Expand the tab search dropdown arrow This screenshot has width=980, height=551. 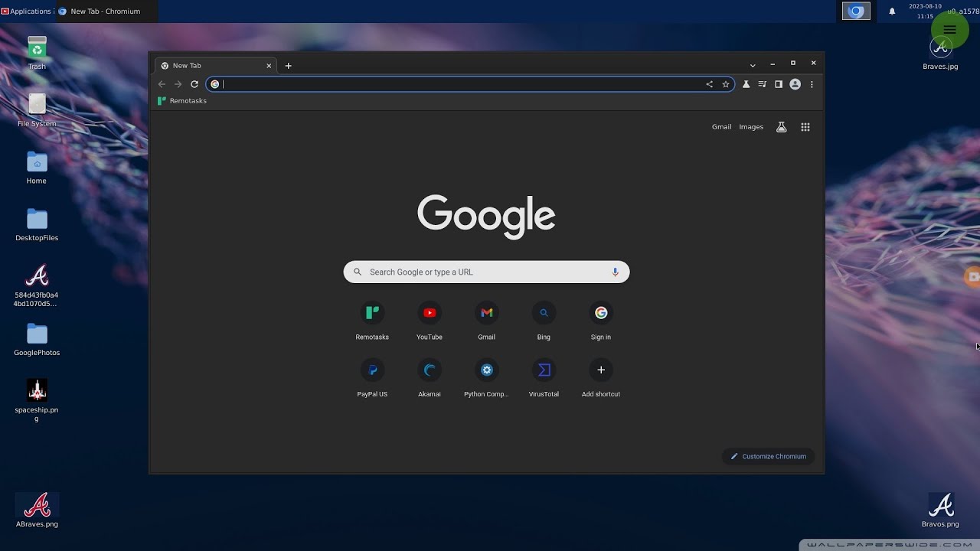tap(753, 66)
